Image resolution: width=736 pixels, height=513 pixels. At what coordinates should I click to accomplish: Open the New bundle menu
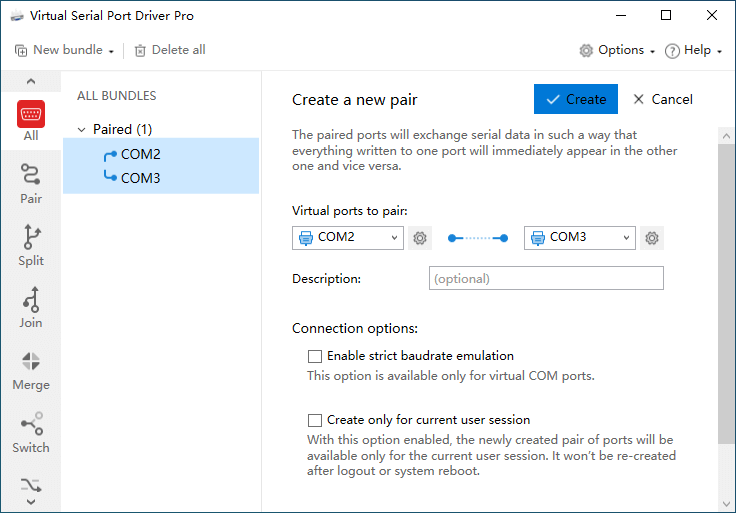coord(65,50)
